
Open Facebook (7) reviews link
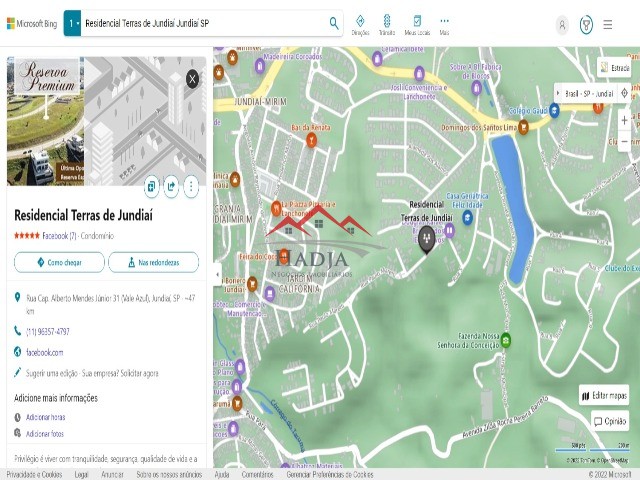59,236
